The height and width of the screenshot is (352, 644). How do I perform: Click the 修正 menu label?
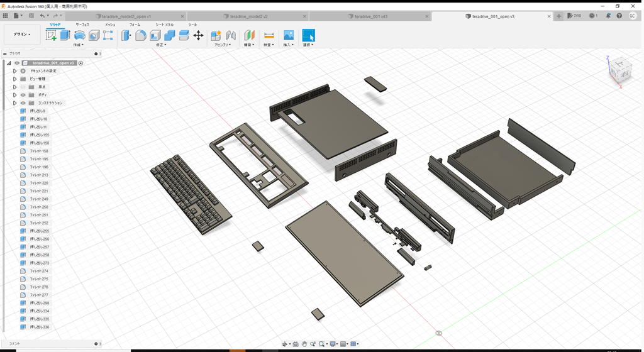coord(161,45)
